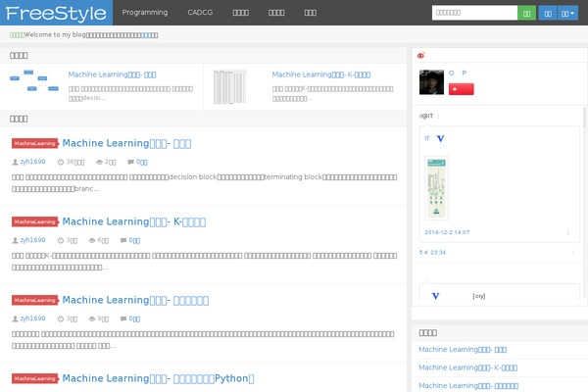Open 0 comments link in post with 9 views
588x392 pixels.
[134, 318]
